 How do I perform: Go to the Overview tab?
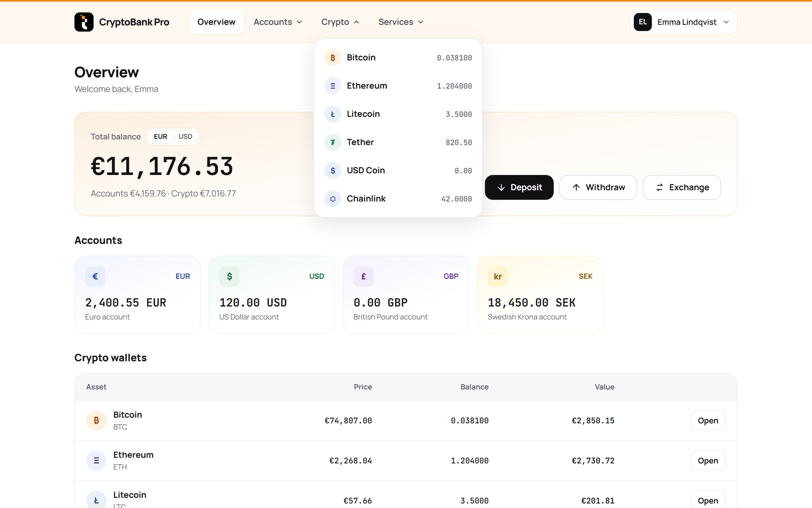[216, 22]
